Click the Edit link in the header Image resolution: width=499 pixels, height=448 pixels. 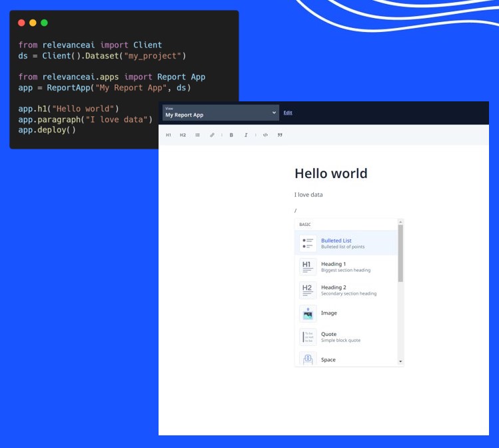coord(288,113)
